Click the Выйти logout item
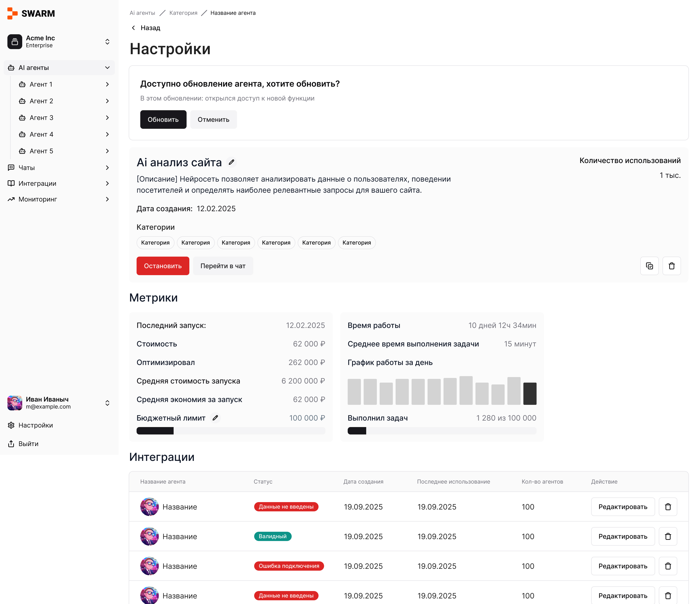The height and width of the screenshot is (604, 700). point(28,444)
